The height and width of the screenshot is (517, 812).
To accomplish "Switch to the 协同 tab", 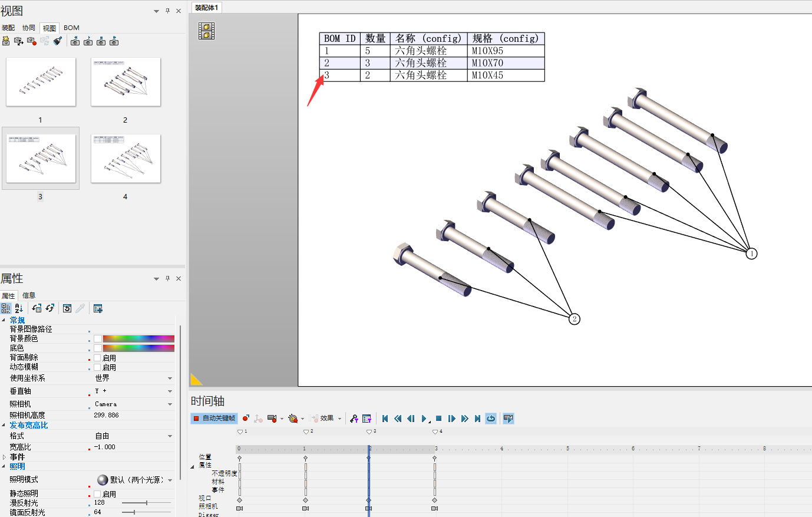I will (29, 28).
